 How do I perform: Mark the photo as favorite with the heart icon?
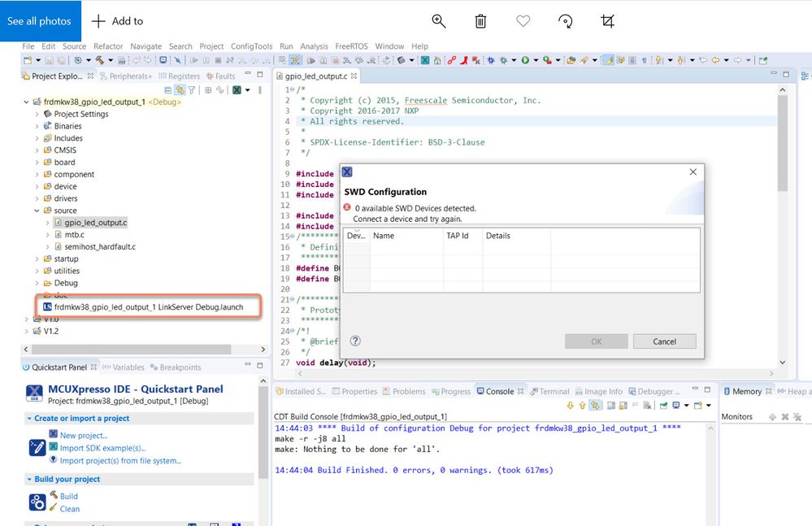click(x=523, y=20)
